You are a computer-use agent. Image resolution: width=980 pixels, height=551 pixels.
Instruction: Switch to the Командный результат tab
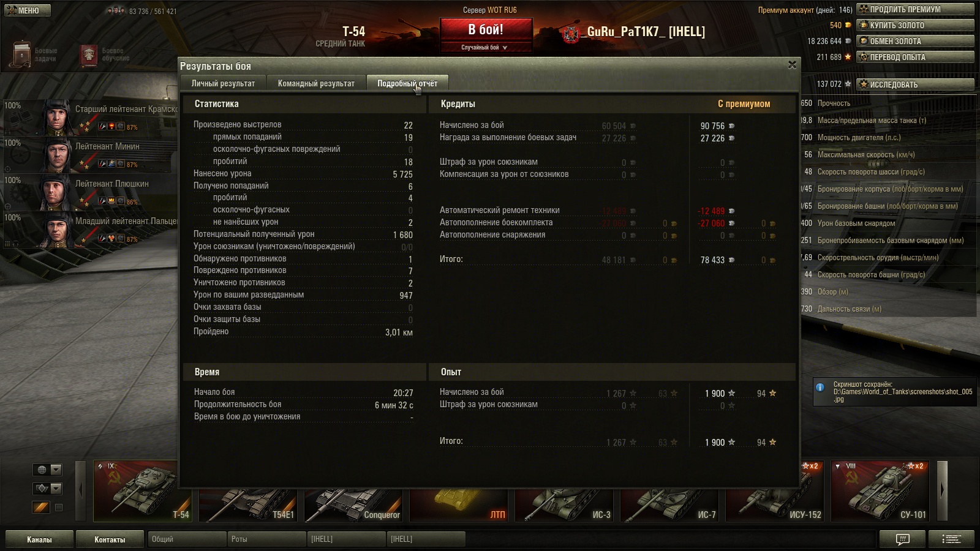coord(316,83)
